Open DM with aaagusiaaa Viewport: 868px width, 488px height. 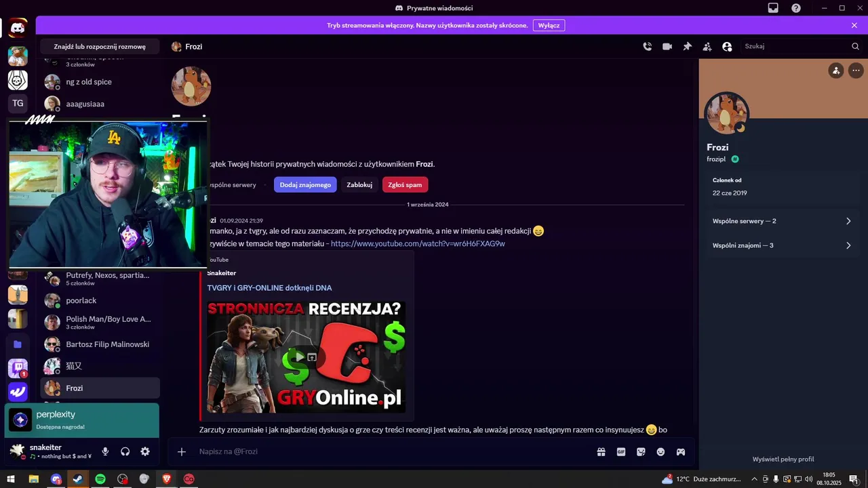click(x=100, y=104)
